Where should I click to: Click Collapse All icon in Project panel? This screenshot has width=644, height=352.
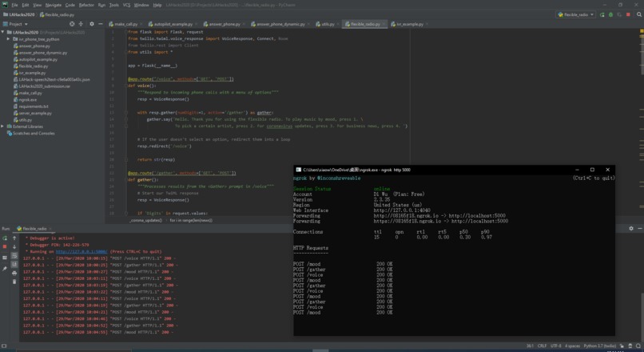tap(81, 24)
